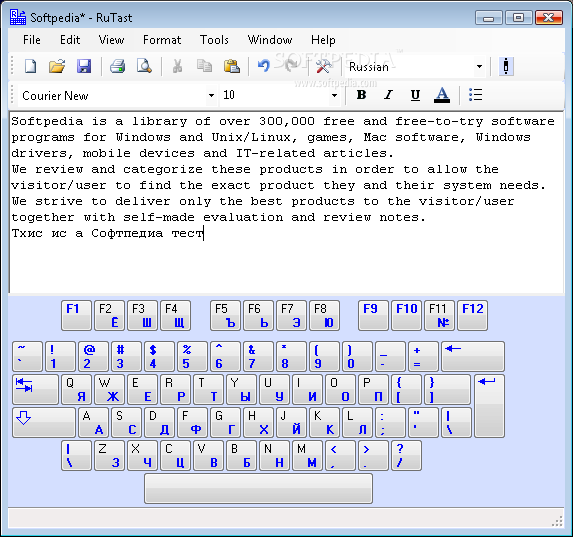Click Y key for letter Ы
This screenshot has width=573, height=537.
pos(242,389)
